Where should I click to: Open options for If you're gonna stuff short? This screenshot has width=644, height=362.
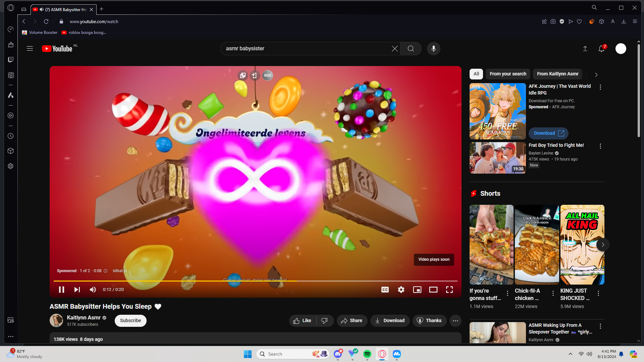[507, 294]
